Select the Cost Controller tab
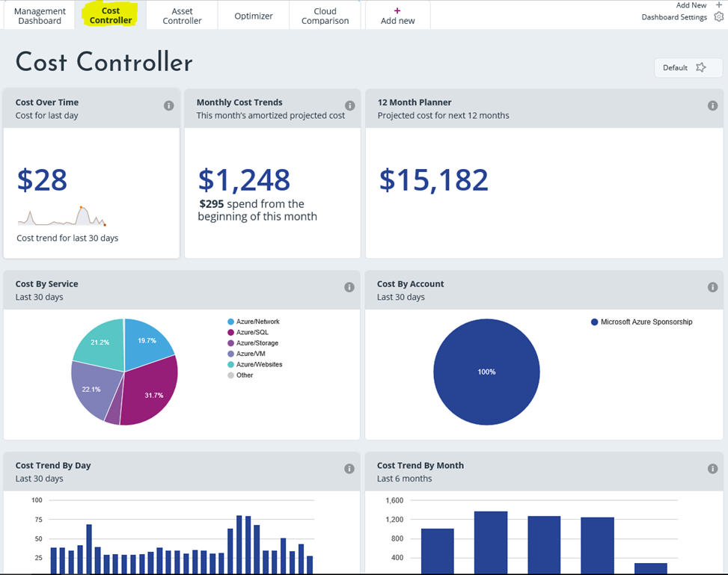Image resolution: width=728 pixels, height=575 pixels. click(111, 16)
